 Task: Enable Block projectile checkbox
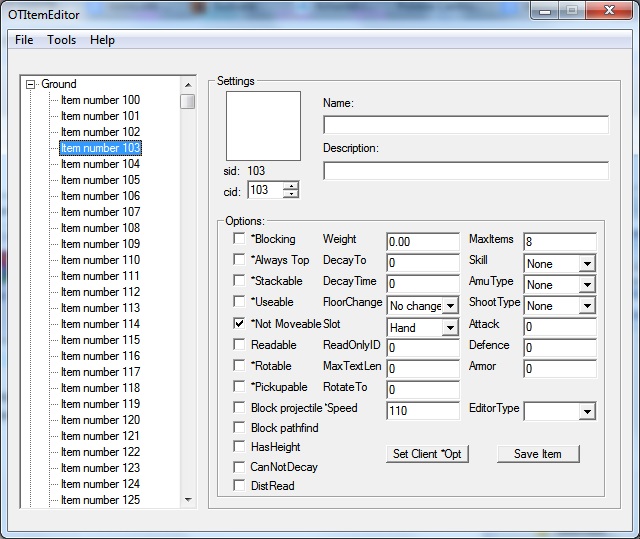click(239, 407)
